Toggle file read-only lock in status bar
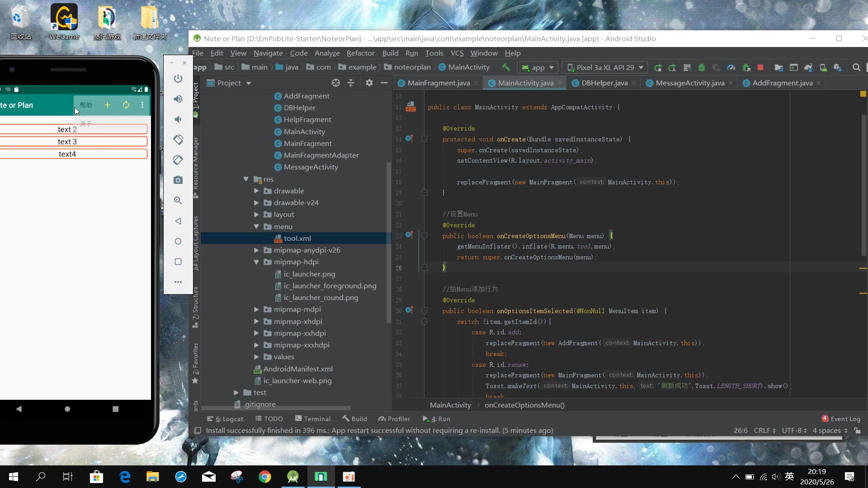 point(857,431)
